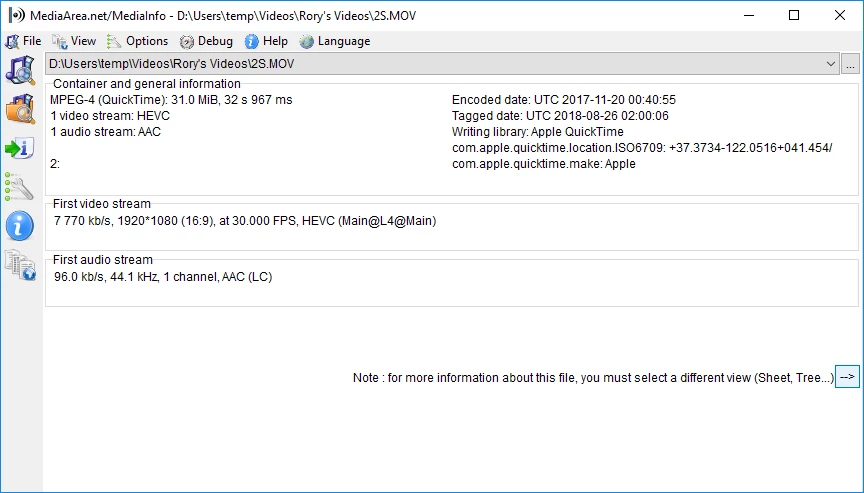Open the Debug menu
This screenshot has height=493, width=864.
tap(206, 41)
